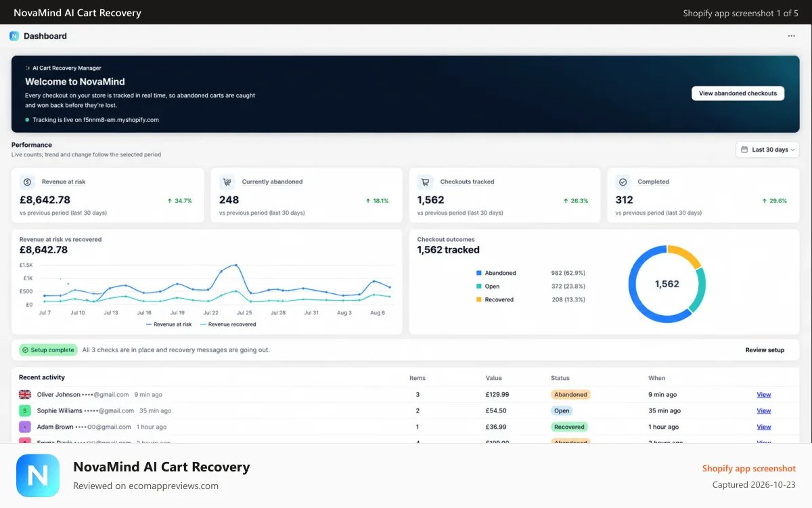Viewport: 812px width, 508px height.
Task: Click the calendar icon in date selector
Action: 744,150
